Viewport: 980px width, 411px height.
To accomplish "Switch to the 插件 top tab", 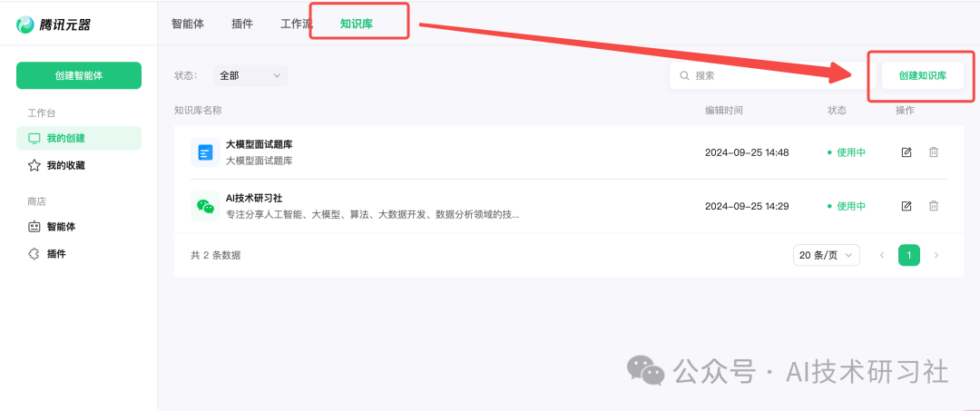I will 242,24.
